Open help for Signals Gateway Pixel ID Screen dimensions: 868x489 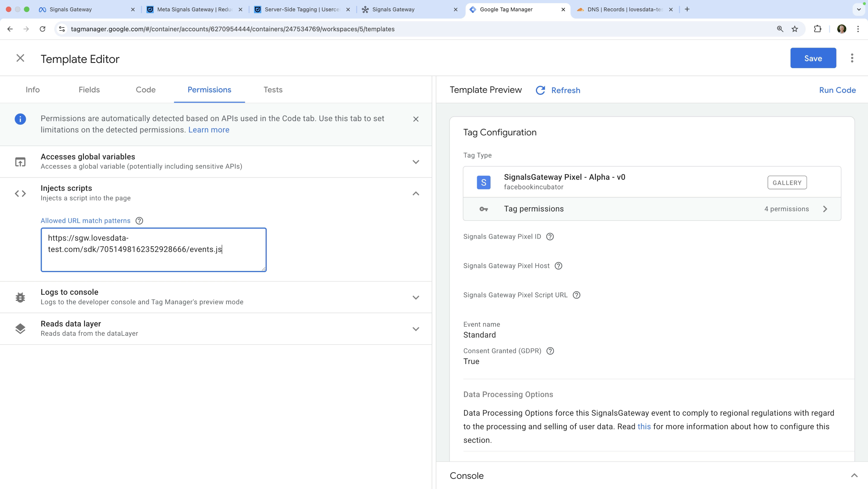coord(550,236)
